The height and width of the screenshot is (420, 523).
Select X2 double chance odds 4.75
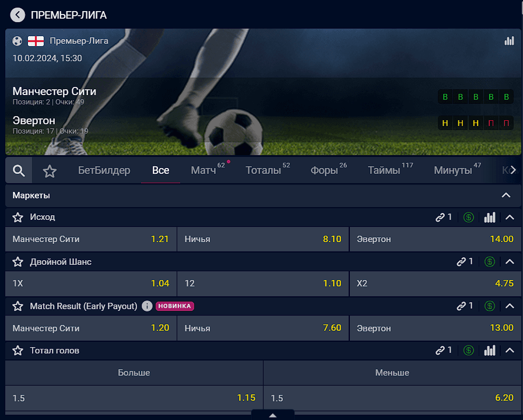click(x=435, y=283)
